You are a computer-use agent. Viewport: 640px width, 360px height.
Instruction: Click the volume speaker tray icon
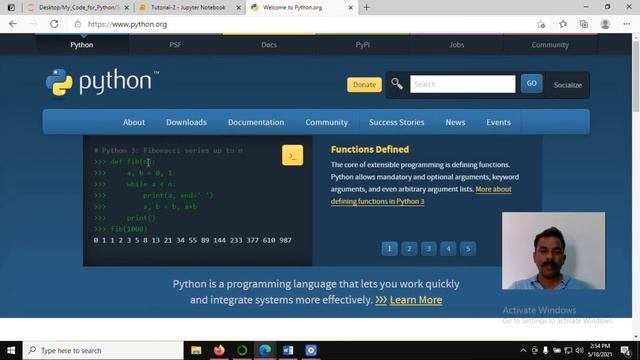pos(579,350)
